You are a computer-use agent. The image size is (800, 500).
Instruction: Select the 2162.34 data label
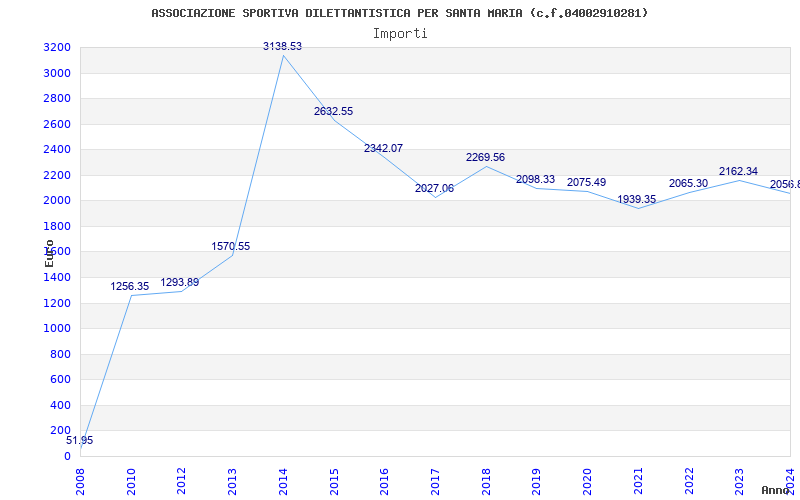pos(738,171)
